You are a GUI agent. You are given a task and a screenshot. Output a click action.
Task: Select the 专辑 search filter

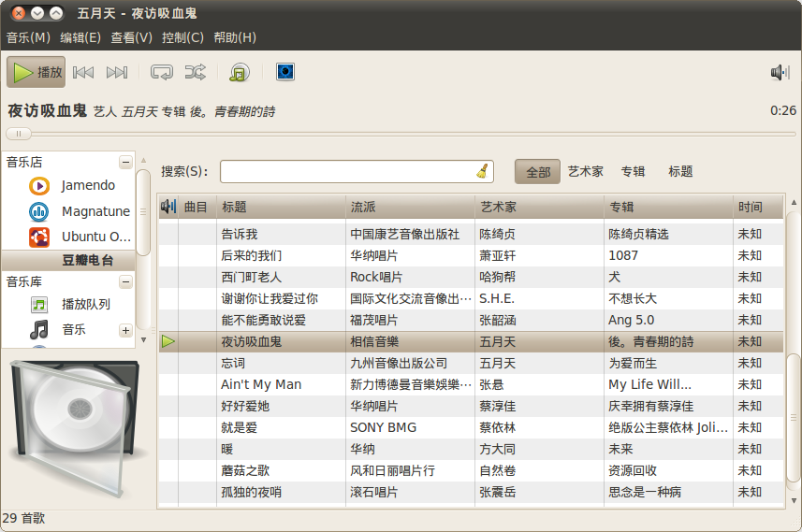pos(633,172)
